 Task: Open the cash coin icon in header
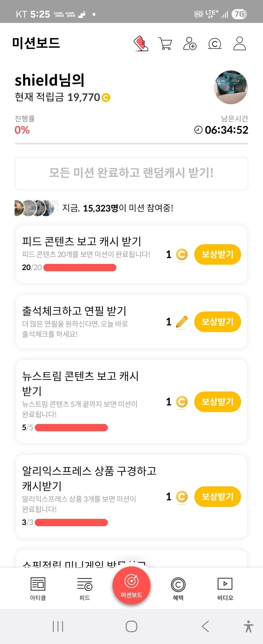[x=215, y=43]
